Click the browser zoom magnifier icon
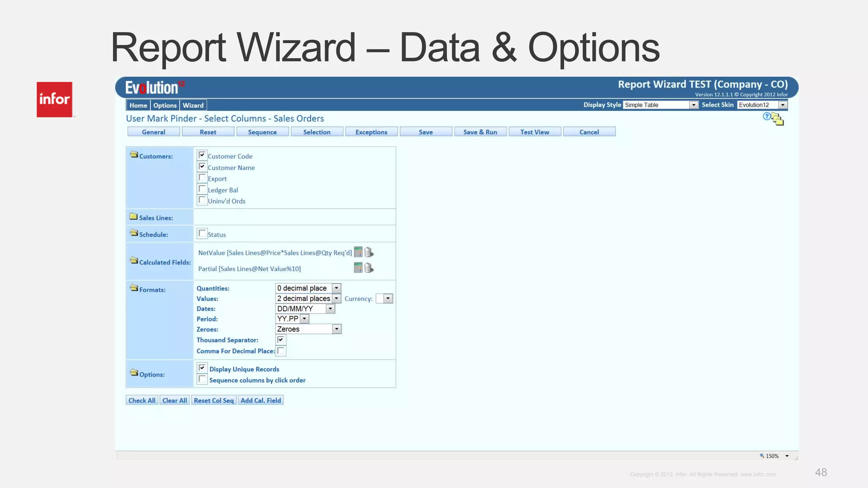Image resolution: width=868 pixels, height=488 pixels. 762,456
